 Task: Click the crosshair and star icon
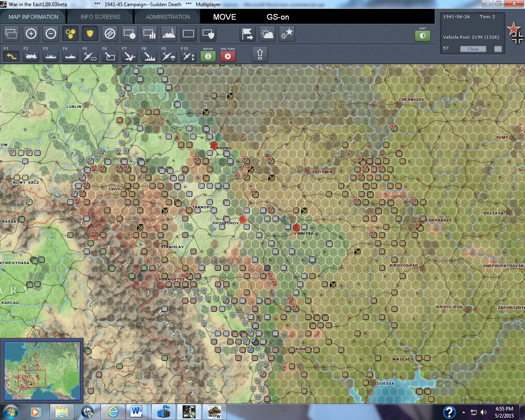[x=287, y=34]
